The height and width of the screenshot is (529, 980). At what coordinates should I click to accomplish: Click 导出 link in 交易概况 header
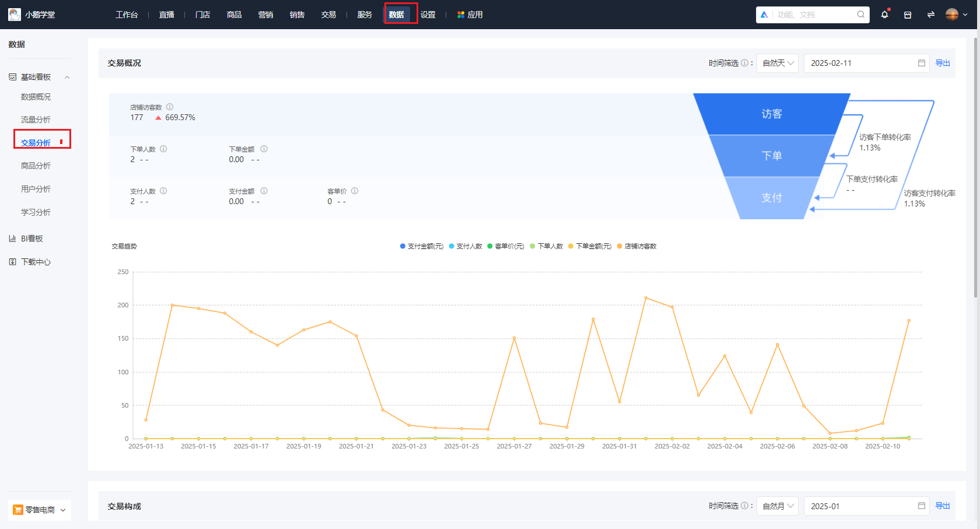(x=943, y=63)
